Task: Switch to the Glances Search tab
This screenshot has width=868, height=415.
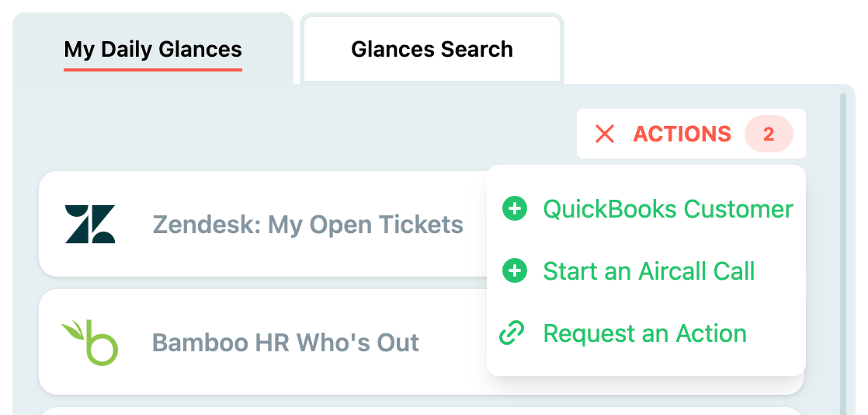Action: 432,49
